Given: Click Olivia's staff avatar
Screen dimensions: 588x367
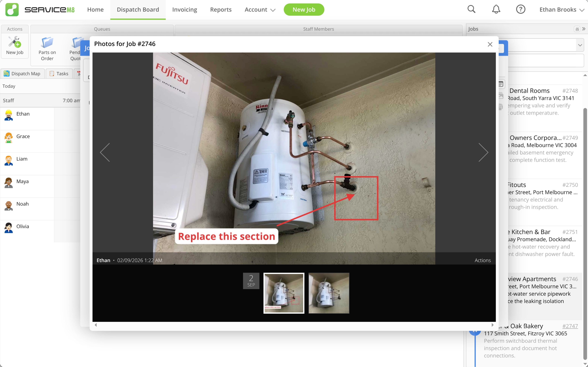Looking at the screenshot, I should [9, 228].
